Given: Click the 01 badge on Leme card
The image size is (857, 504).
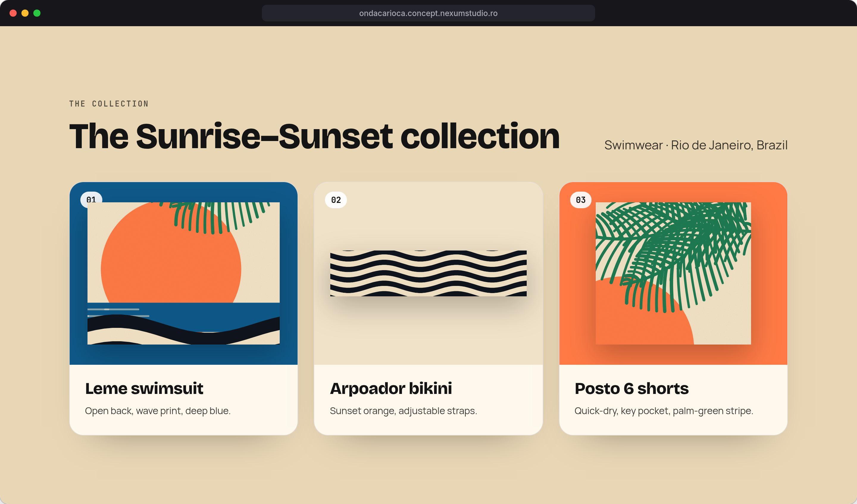Looking at the screenshot, I should coord(91,198).
